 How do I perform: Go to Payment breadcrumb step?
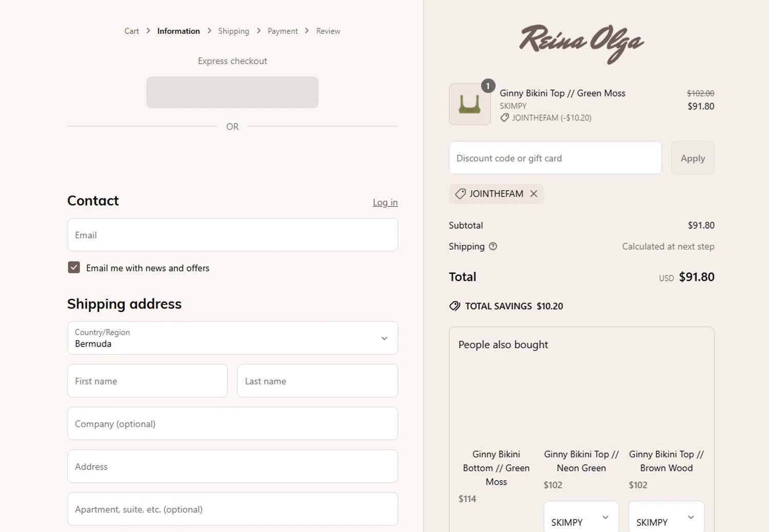282,31
